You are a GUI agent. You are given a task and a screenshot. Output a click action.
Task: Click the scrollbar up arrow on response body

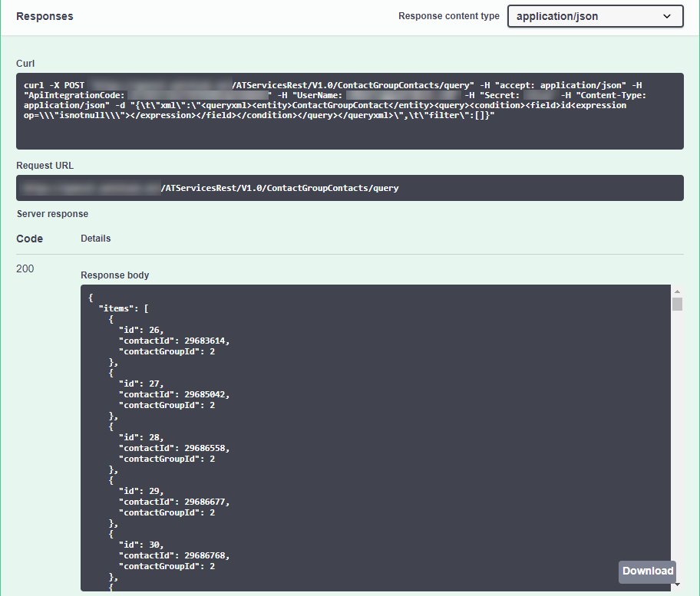click(x=675, y=292)
